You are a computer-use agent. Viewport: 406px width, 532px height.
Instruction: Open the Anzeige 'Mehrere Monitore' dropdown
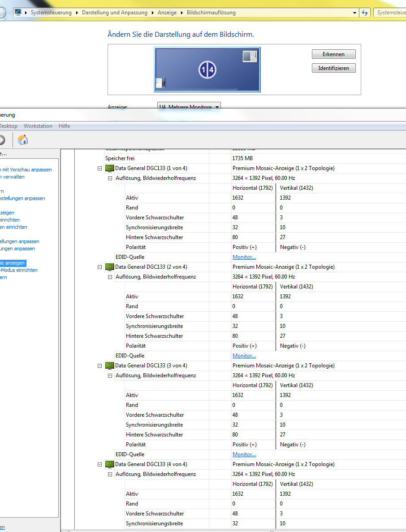point(189,107)
